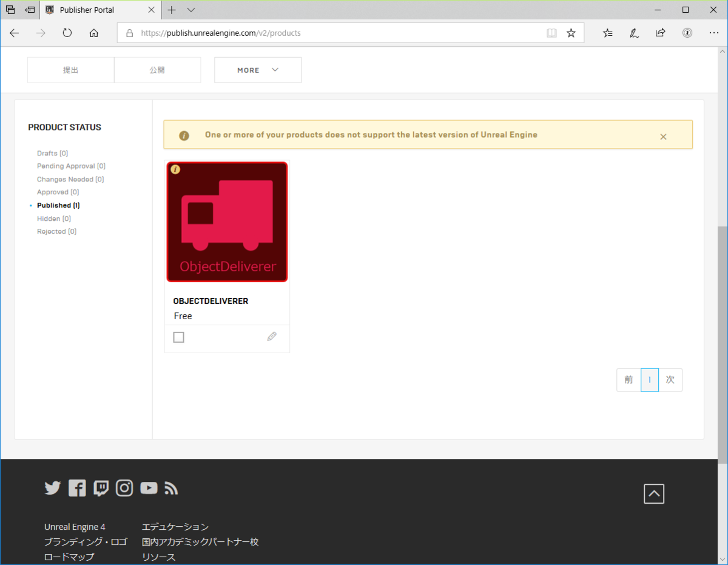Select page 1 in pagination

650,380
